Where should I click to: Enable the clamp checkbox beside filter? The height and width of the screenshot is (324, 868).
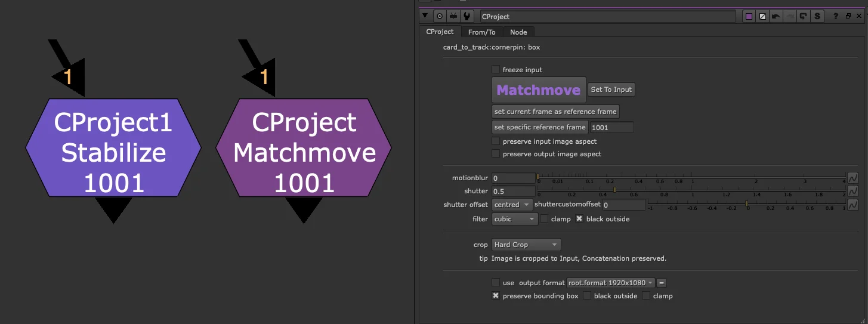(x=544, y=219)
